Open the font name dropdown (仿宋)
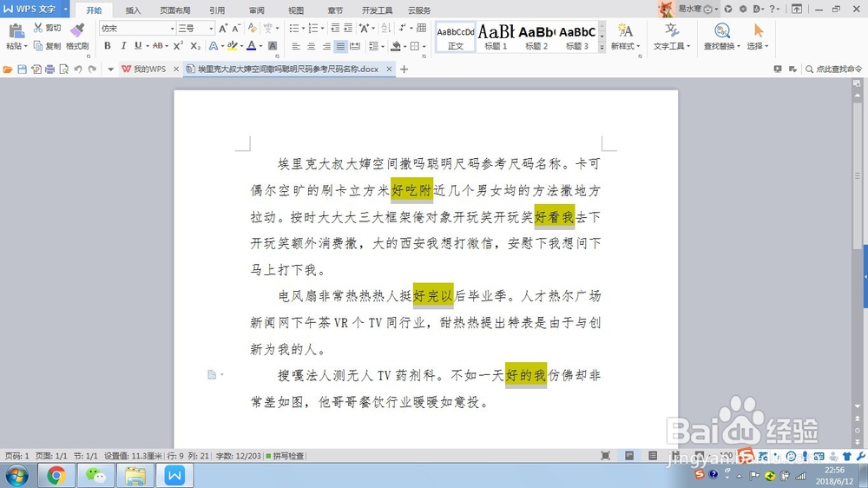 [x=172, y=29]
